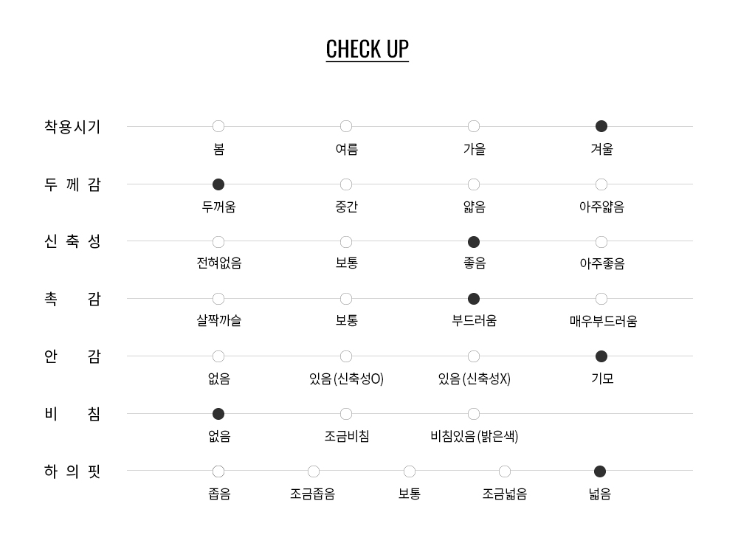
Task: Click the filled 기모 lining circle
Action: coord(601,356)
